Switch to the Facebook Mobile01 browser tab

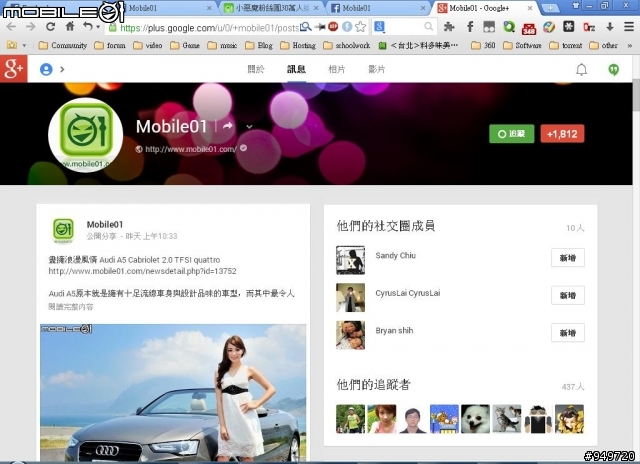click(x=378, y=8)
